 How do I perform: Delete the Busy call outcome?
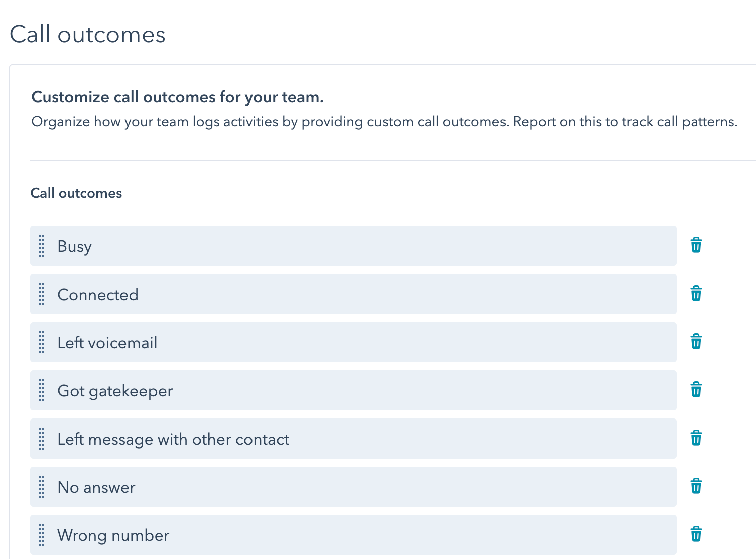coord(696,245)
